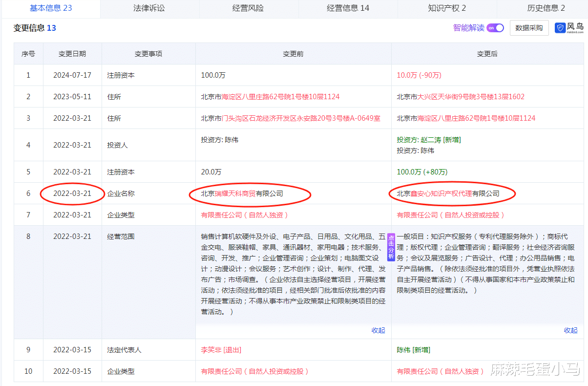This screenshot has width=588, height=386.
Task: Click company name 北京瑞耀天科商贸有限公司
Action: 242,193
